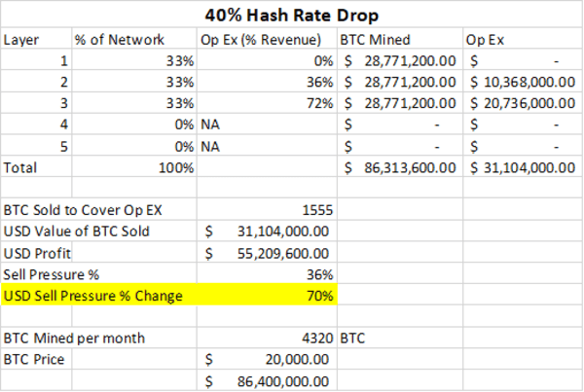
Task: Click the 'BTC Sold to Cover Op EX' label
Action: coord(83,210)
